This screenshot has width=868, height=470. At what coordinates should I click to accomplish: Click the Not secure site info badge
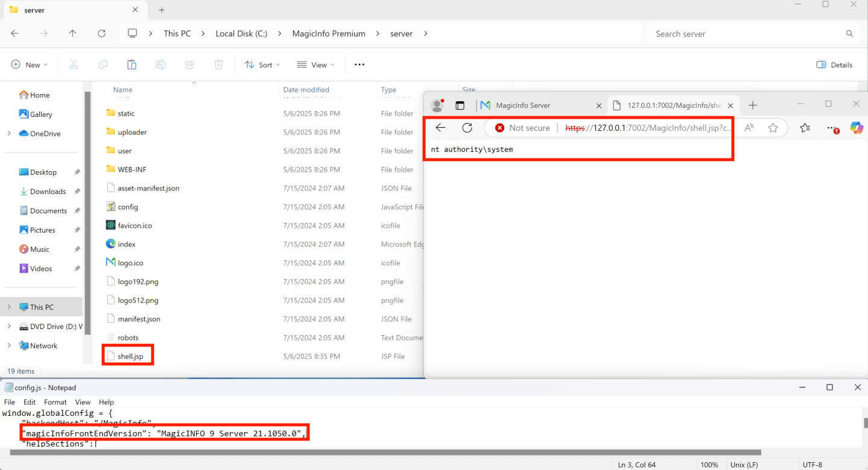(x=522, y=128)
